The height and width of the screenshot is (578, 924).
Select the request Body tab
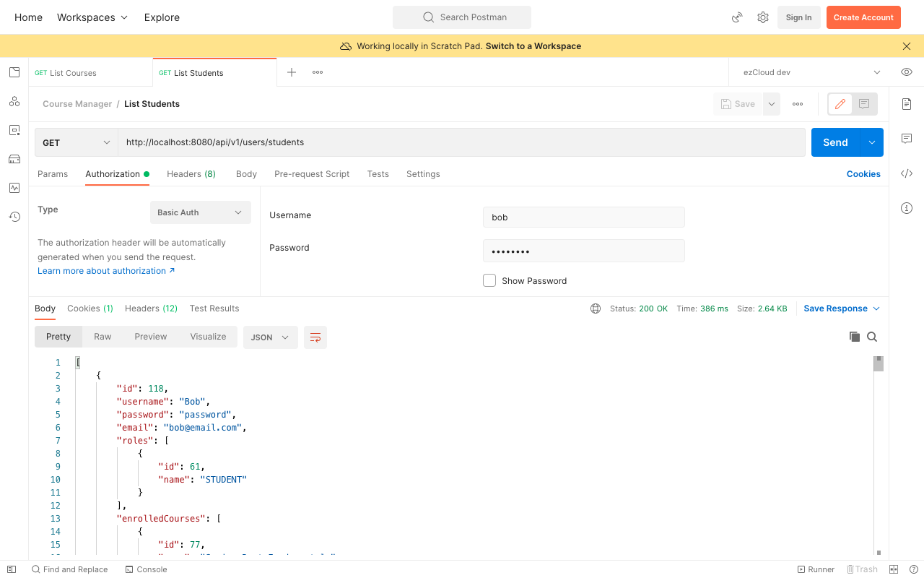pyautogui.click(x=246, y=174)
